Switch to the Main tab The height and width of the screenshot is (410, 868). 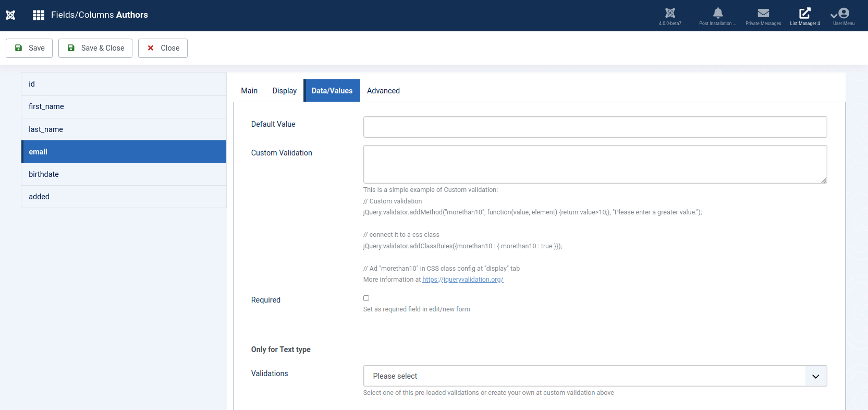[x=249, y=91]
